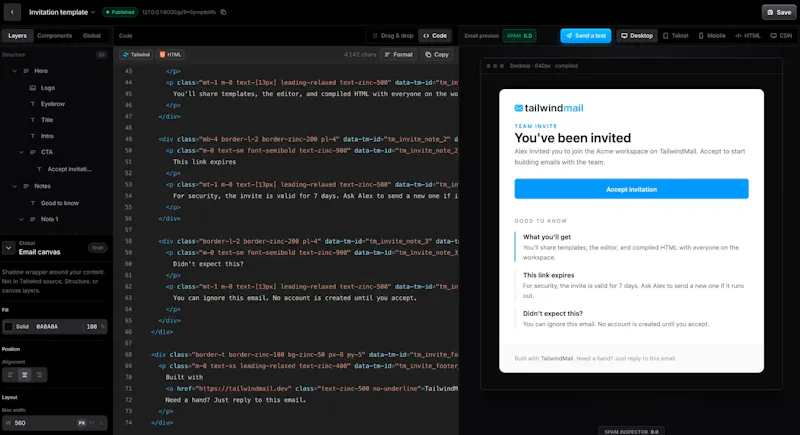This screenshot has width=800, height=435.
Task: Click the Title text layer icon
Action: (x=33, y=120)
